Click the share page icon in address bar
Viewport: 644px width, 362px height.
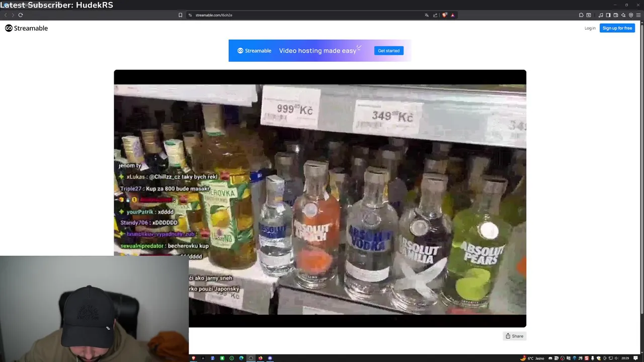point(435,15)
